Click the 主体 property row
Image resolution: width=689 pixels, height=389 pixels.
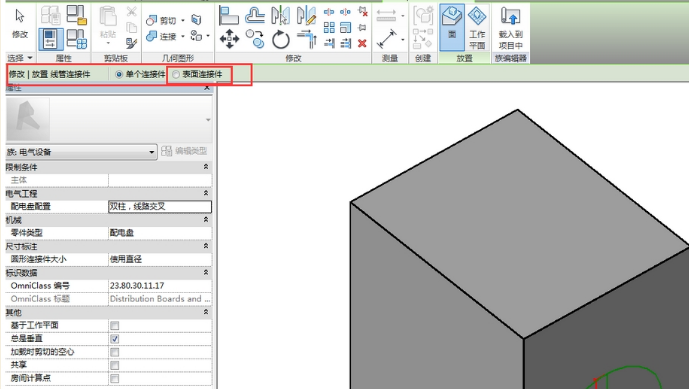[x=109, y=180]
